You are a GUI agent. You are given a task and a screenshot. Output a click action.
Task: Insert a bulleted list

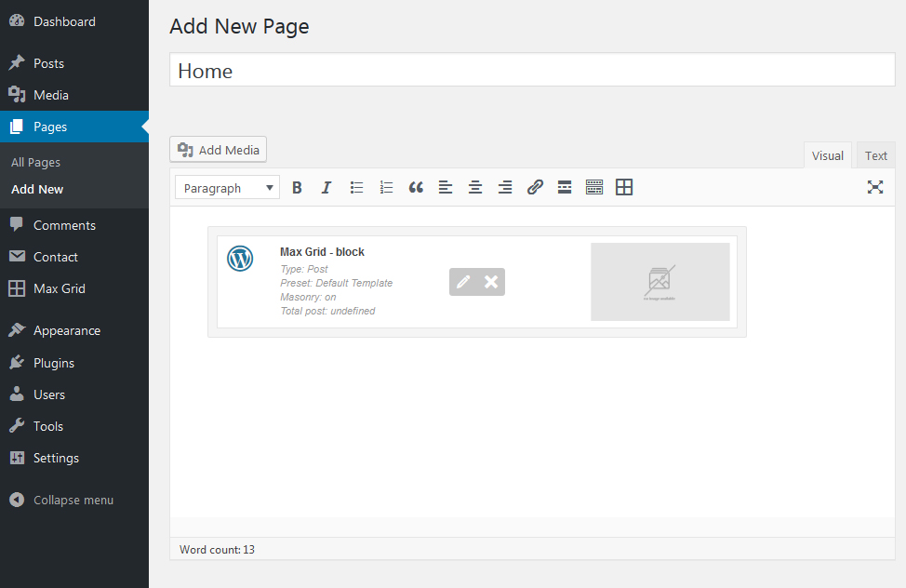point(356,187)
